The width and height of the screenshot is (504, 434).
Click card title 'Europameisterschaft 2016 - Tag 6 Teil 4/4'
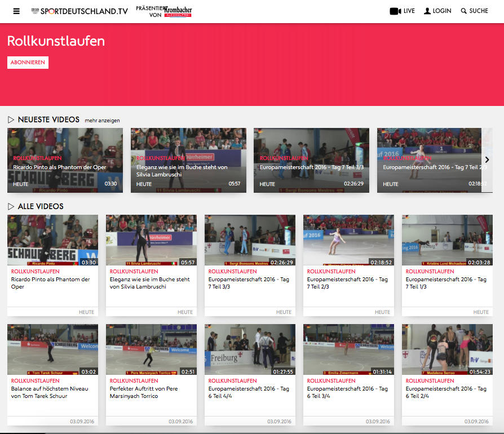249,392
